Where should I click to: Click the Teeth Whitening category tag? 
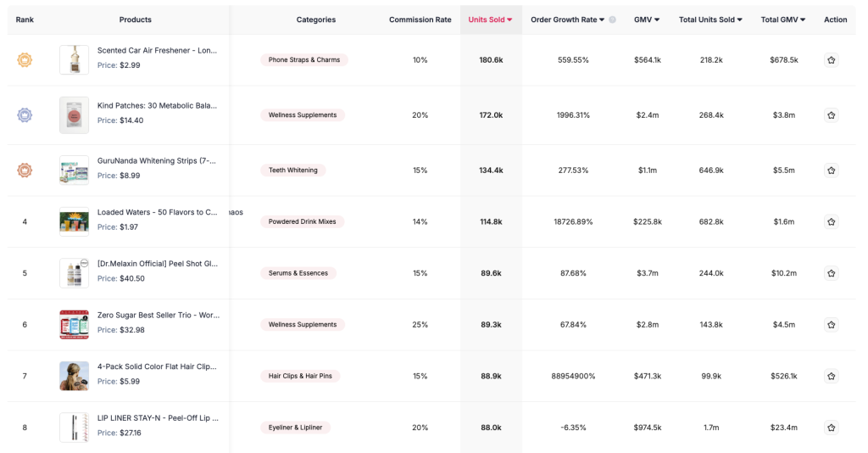click(x=293, y=171)
